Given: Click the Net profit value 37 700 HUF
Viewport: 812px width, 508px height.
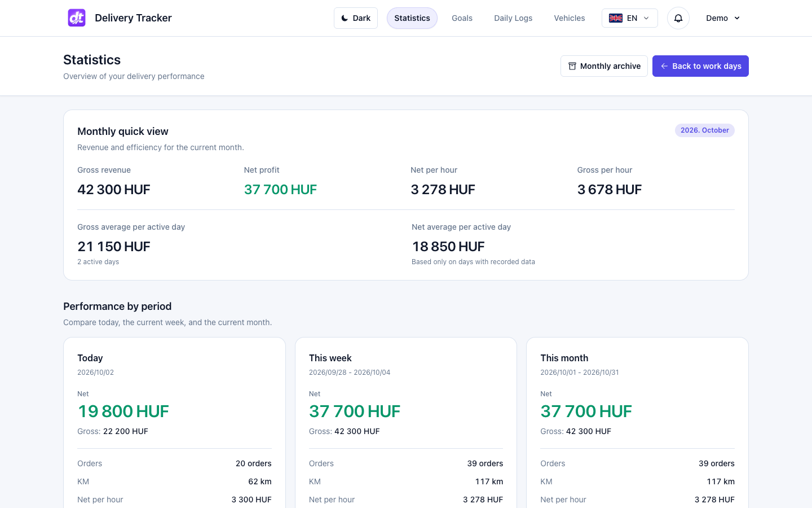Looking at the screenshot, I should coord(280,190).
